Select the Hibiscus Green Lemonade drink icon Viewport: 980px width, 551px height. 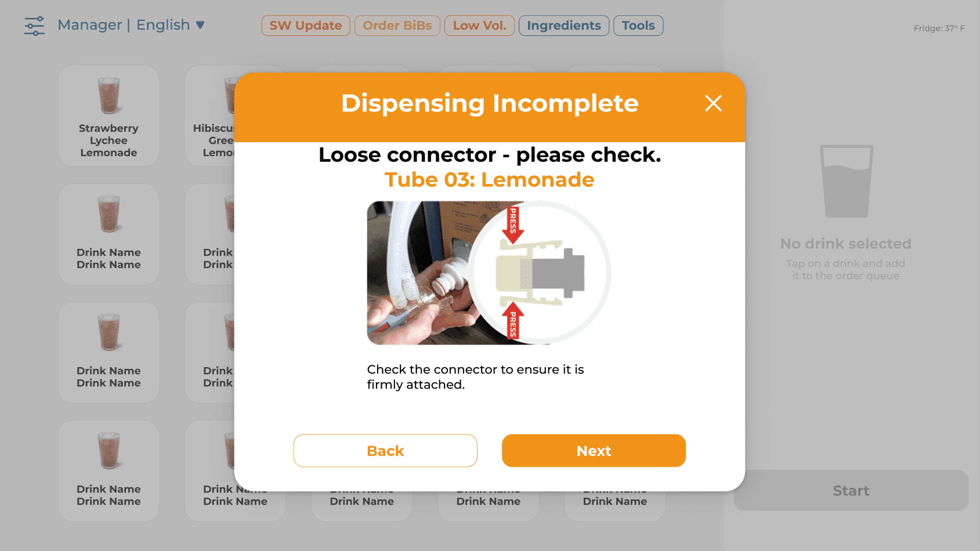[x=230, y=96]
